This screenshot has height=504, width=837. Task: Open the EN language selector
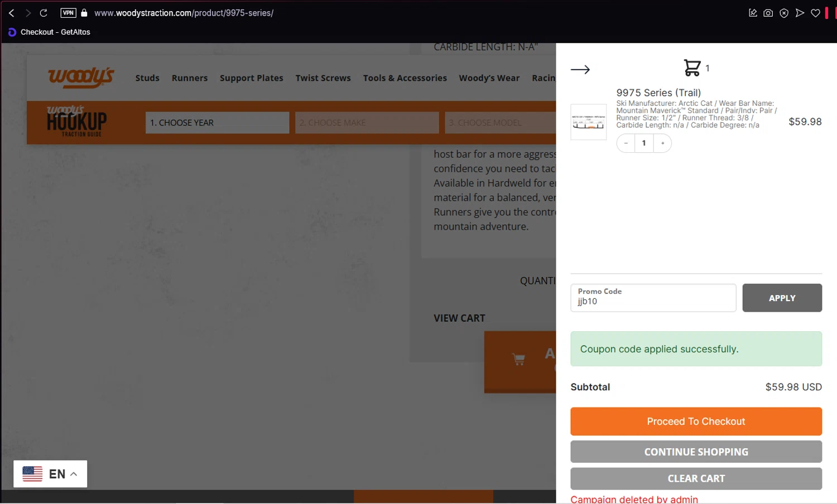50,474
